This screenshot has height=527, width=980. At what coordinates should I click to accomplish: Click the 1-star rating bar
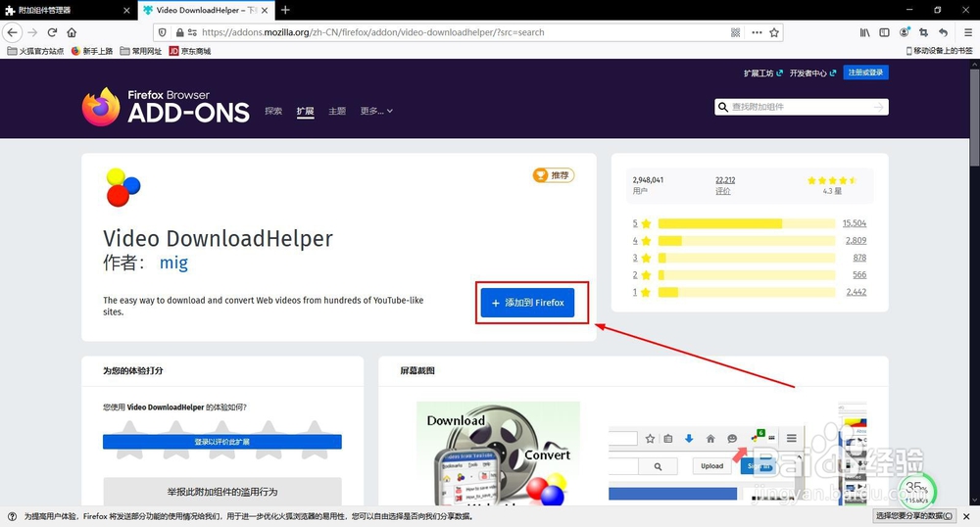(x=747, y=292)
